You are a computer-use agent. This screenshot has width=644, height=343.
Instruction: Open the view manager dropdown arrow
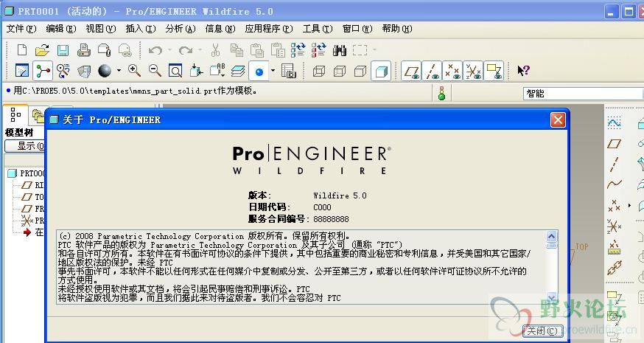[x=273, y=71]
